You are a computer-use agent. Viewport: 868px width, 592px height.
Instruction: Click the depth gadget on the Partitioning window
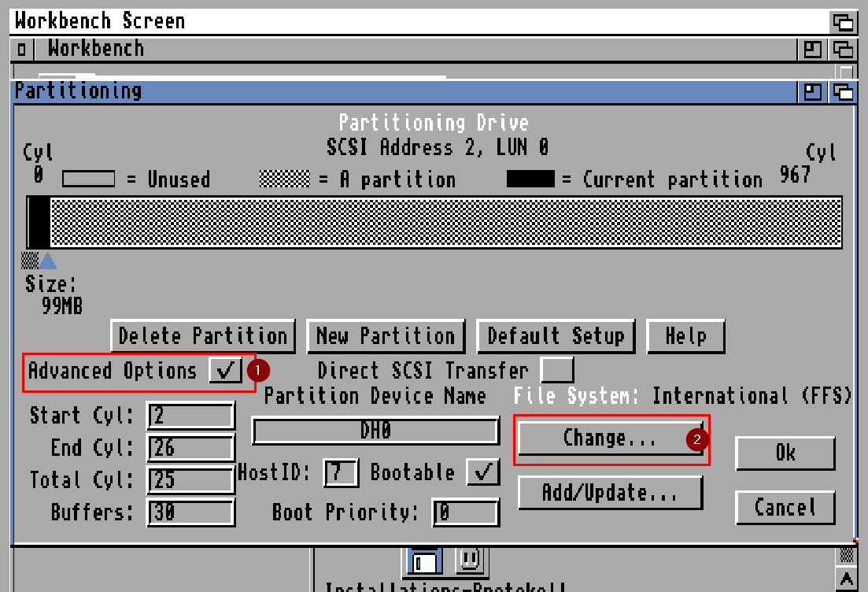point(843,91)
